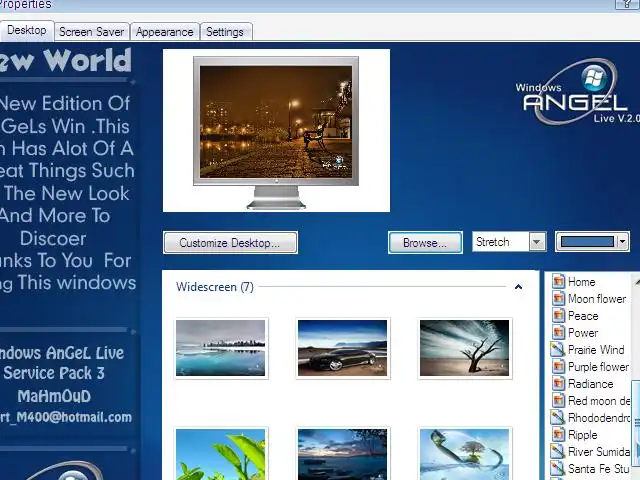Click the Home background icon
640x480 pixels.
click(x=558, y=282)
